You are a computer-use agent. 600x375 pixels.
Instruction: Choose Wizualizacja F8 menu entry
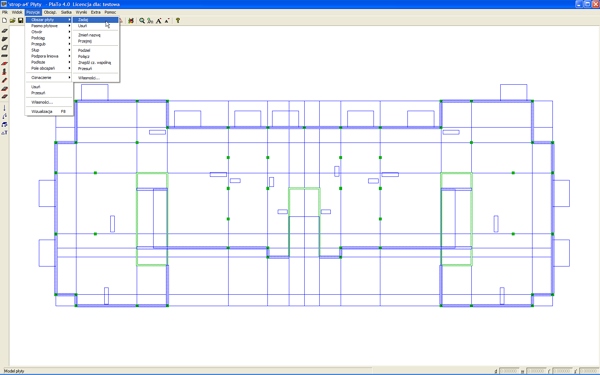49,111
